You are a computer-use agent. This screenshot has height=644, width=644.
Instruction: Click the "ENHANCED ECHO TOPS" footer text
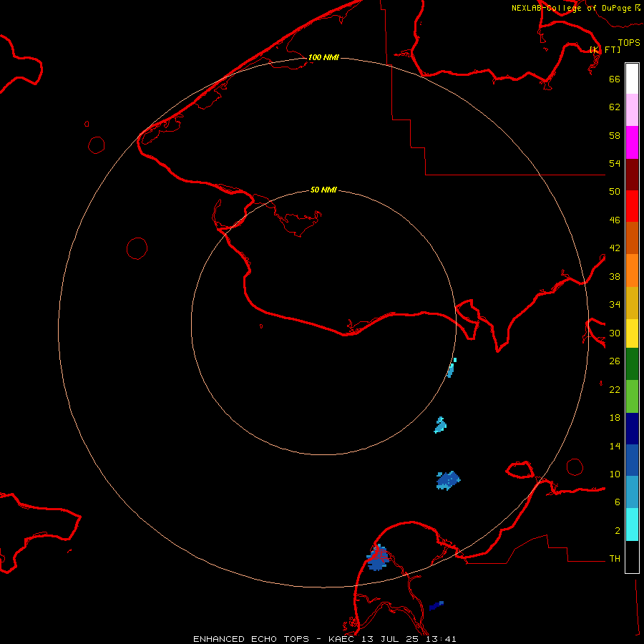[251, 639]
